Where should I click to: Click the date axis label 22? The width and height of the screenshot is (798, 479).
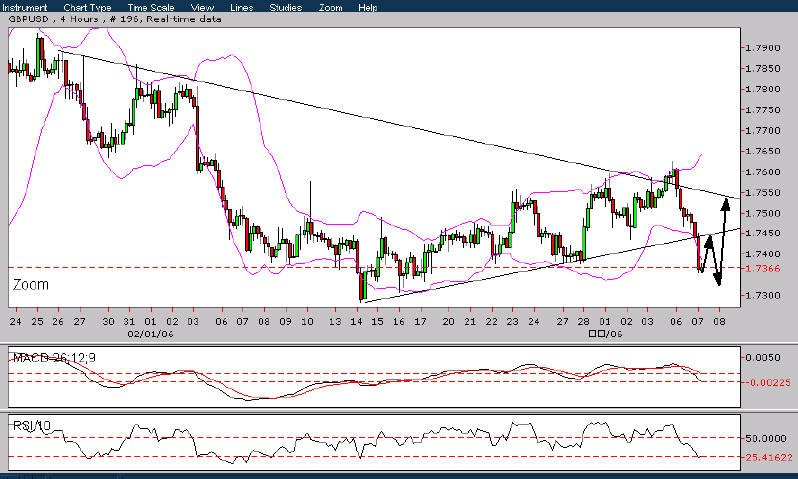coord(491,322)
